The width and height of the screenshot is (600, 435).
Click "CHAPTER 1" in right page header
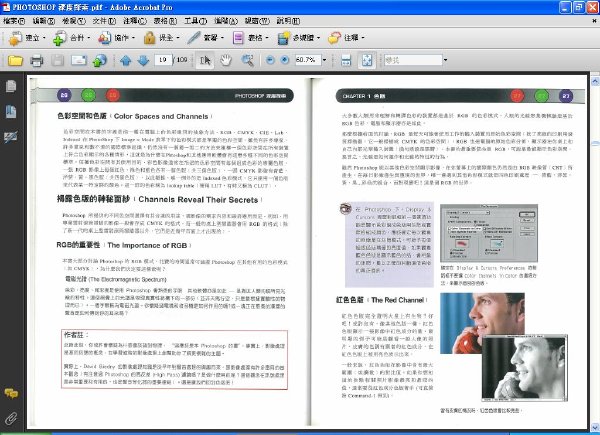[x=356, y=96]
